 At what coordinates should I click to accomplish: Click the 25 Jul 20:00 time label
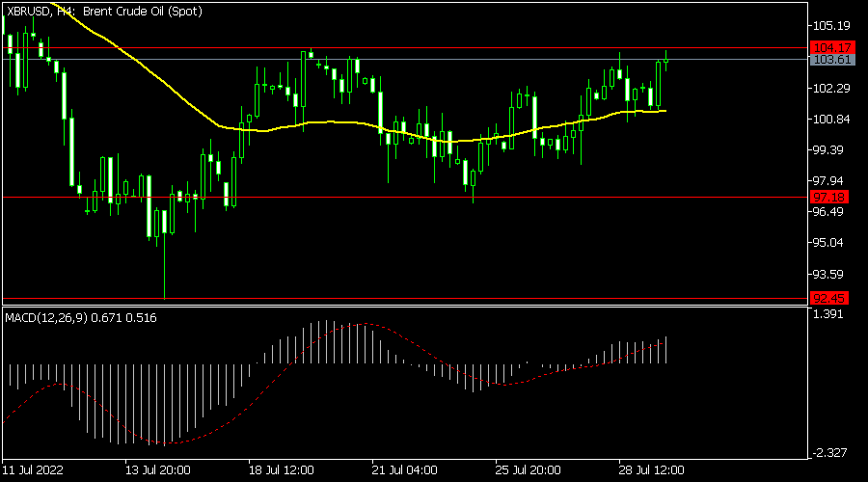[x=529, y=470]
